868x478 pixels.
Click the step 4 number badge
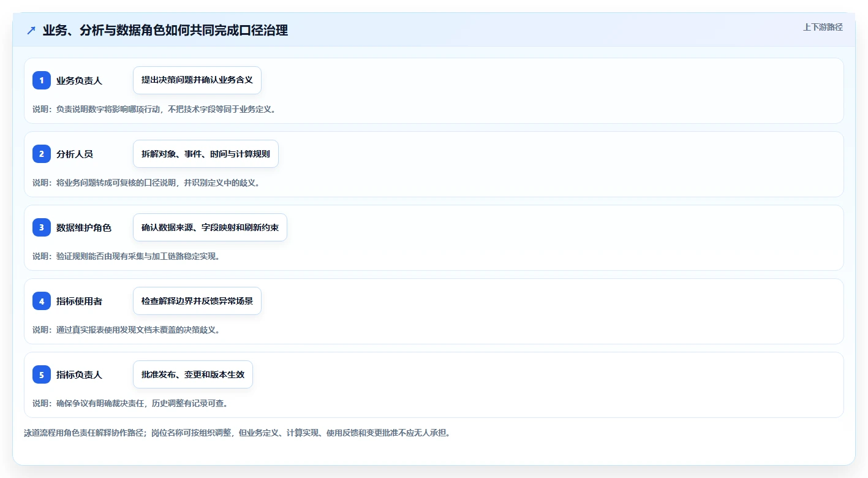pyautogui.click(x=42, y=301)
